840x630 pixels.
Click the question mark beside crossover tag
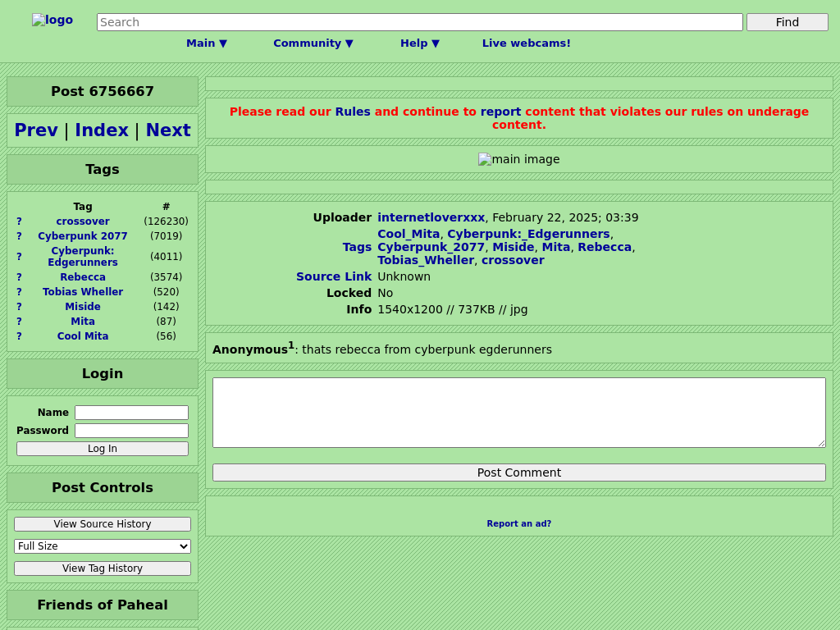coord(19,221)
